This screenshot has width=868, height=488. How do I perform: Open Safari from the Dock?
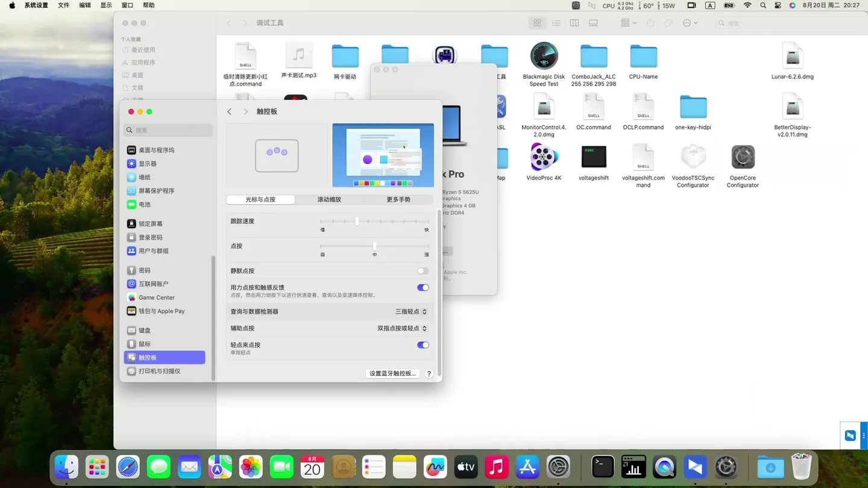tap(128, 467)
